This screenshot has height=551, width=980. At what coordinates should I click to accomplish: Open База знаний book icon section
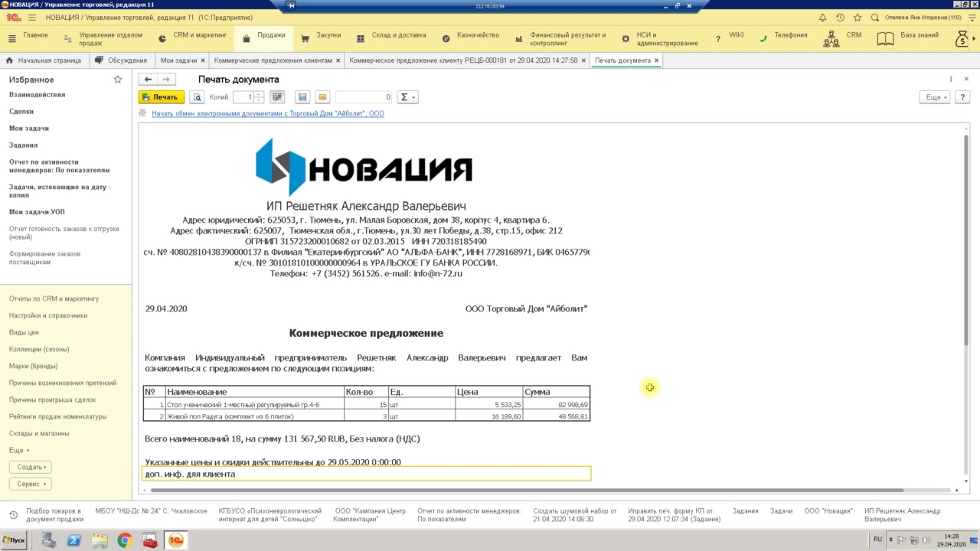pos(908,37)
